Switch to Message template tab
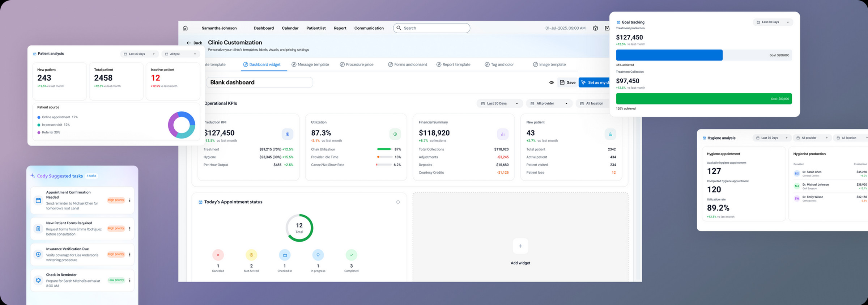This screenshot has height=305, width=868. coord(310,64)
